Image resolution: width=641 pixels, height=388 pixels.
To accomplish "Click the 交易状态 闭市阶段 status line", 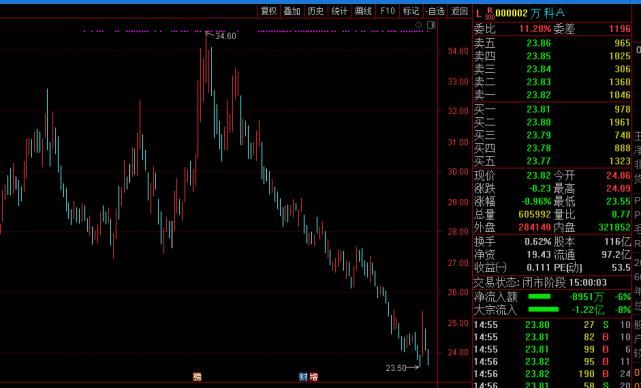I will click(540, 283).
